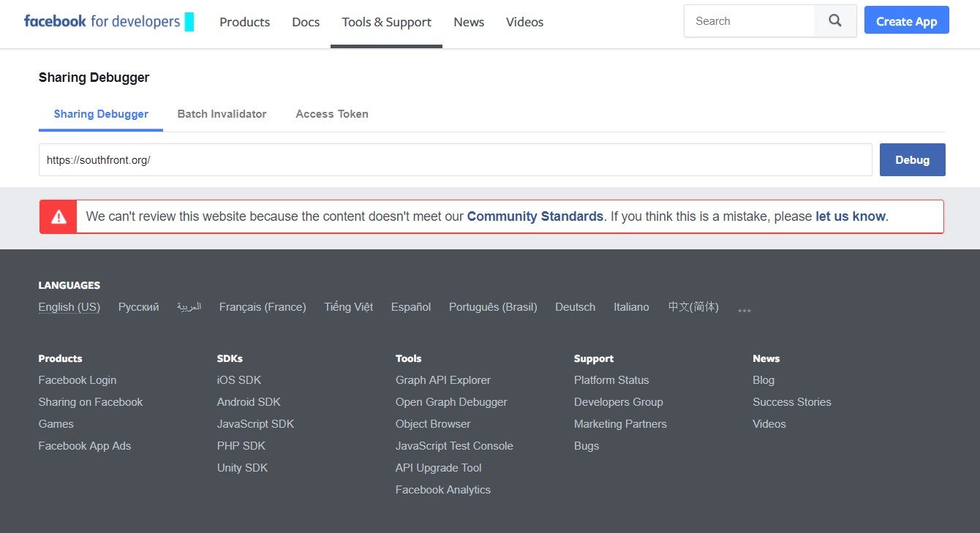The width and height of the screenshot is (980, 533).
Task: Click the Create App button
Action: tap(906, 21)
